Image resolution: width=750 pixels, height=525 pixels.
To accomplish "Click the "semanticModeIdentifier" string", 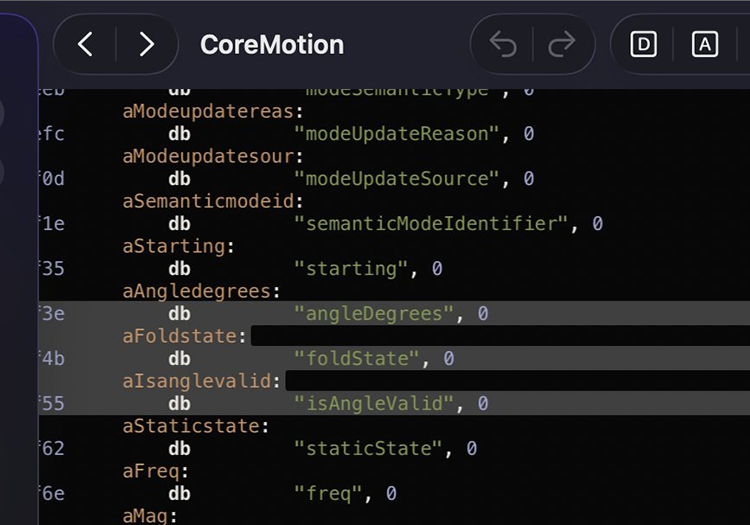I will pos(431,224).
